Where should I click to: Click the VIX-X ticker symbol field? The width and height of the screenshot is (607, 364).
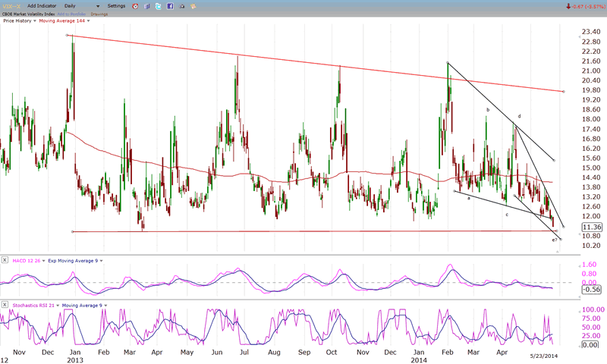pos(11,6)
